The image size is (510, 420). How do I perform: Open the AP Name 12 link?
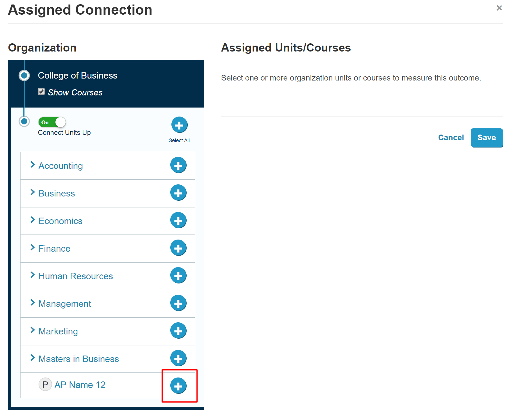click(80, 385)
